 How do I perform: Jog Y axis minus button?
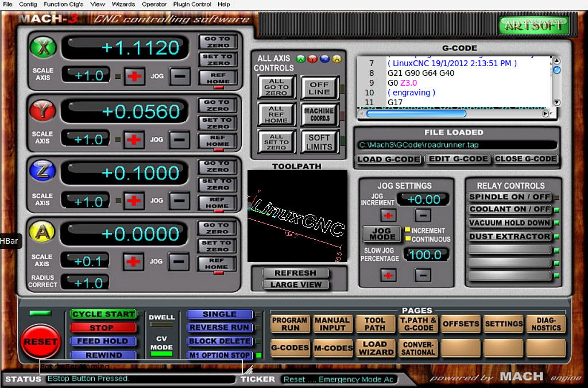point(180,140)
